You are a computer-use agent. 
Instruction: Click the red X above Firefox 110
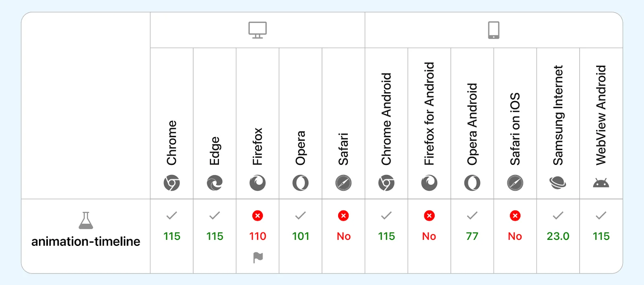click(258, 216)
